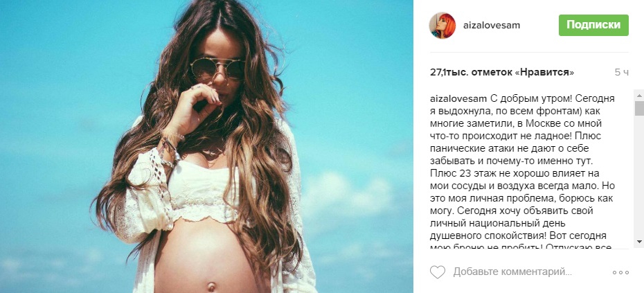
Task: Click the 5 ч timestamp
Action: (x=621, y=73)
